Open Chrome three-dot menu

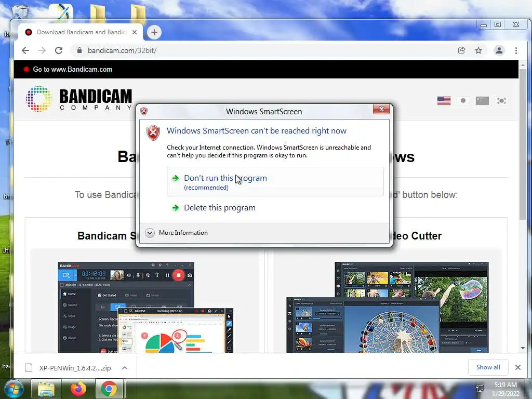click(x=516, y=50)
